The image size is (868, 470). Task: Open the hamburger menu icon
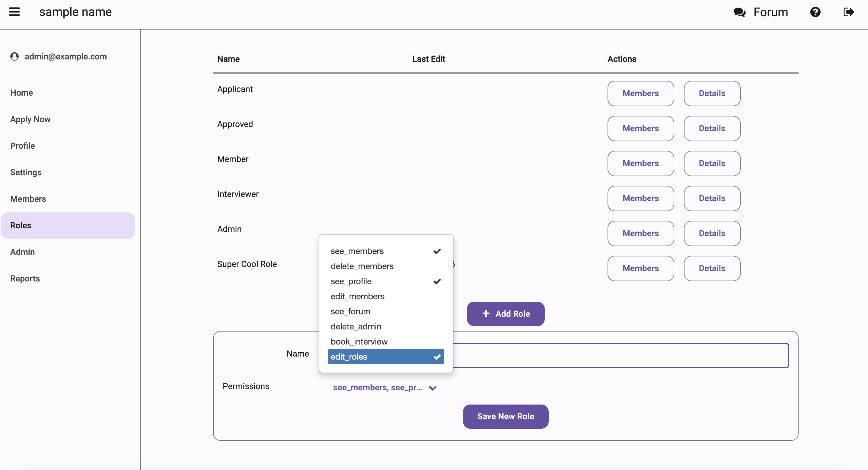click(14, 12)
